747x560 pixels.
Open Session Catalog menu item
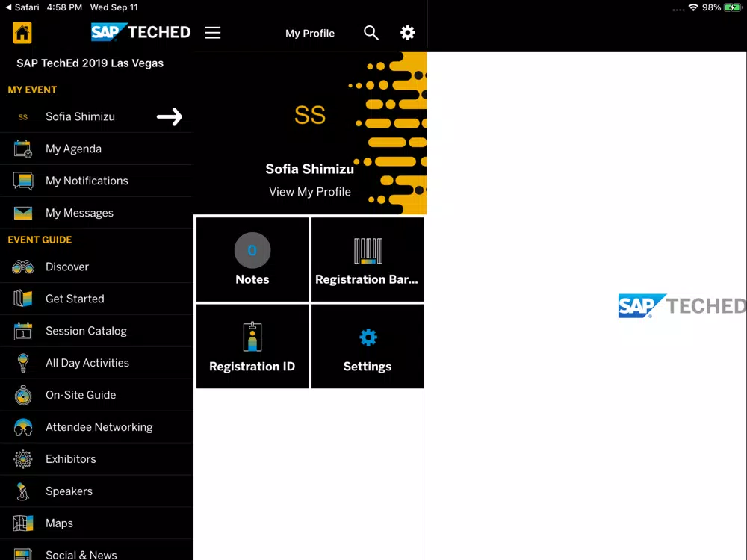pos(96,331)
